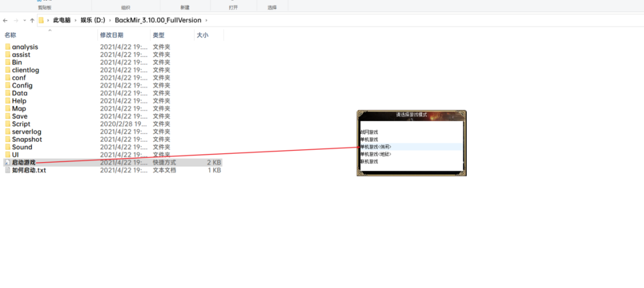
Task: Click the 2 KB size of 启动游戏
Action: click(214, 162)
